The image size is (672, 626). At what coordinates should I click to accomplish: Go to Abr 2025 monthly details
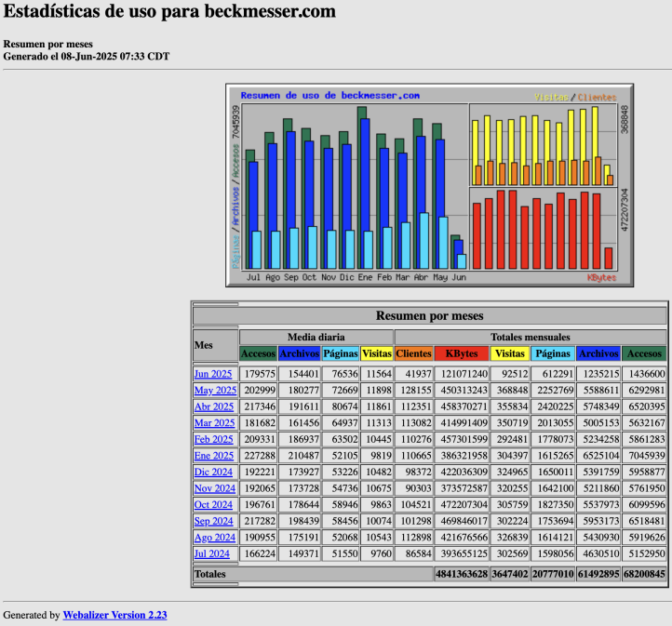[214, 406]
